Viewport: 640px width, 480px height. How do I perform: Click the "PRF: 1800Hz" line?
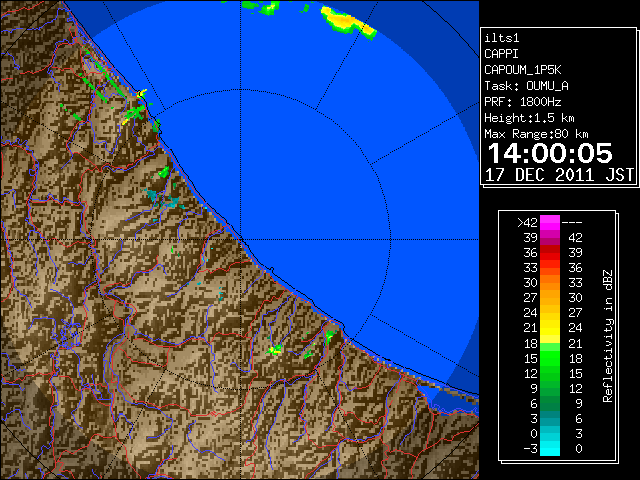pyautogui.click(x=523, y=102)
